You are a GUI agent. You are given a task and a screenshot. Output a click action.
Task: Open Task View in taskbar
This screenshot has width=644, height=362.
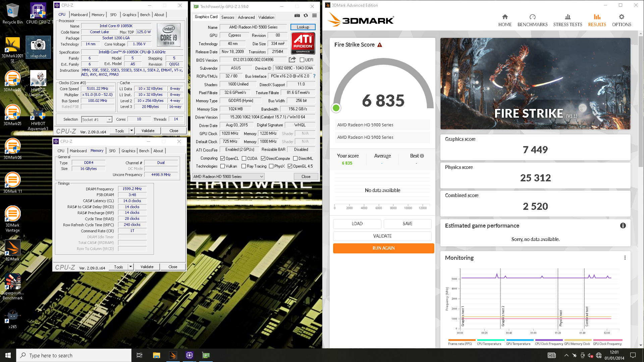point(140,355)
